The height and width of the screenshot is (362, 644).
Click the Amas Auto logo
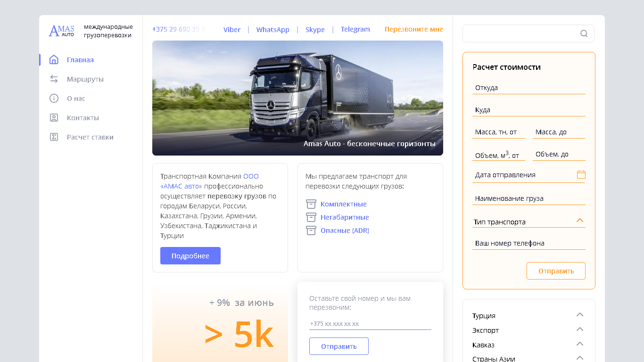(x=61, y=31)
